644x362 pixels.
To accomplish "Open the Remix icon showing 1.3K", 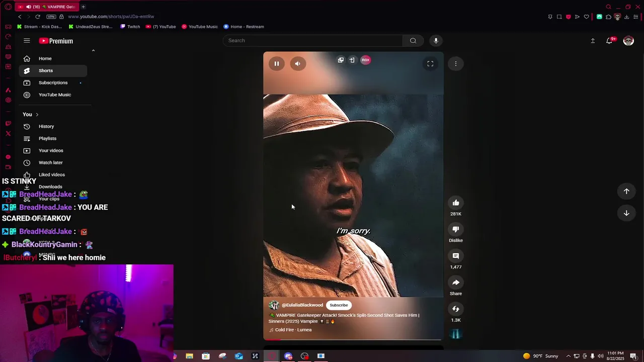I will click(x=456, y=309).
